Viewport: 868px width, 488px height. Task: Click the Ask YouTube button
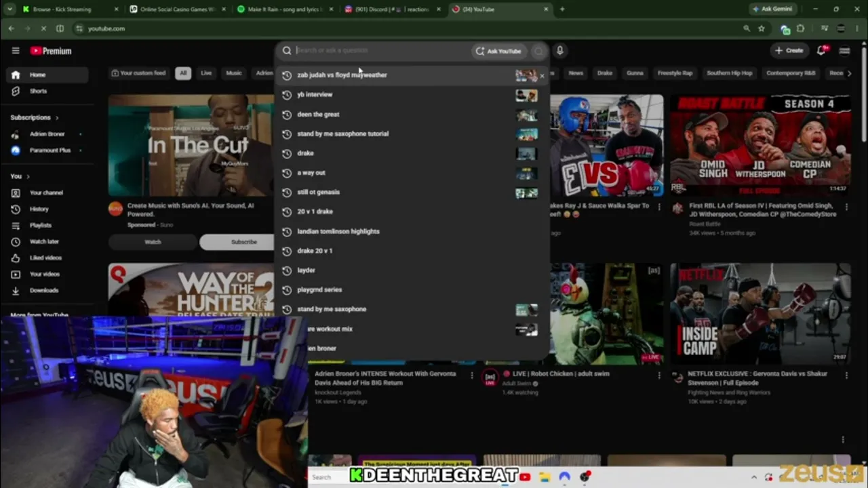tap(498, 51)
